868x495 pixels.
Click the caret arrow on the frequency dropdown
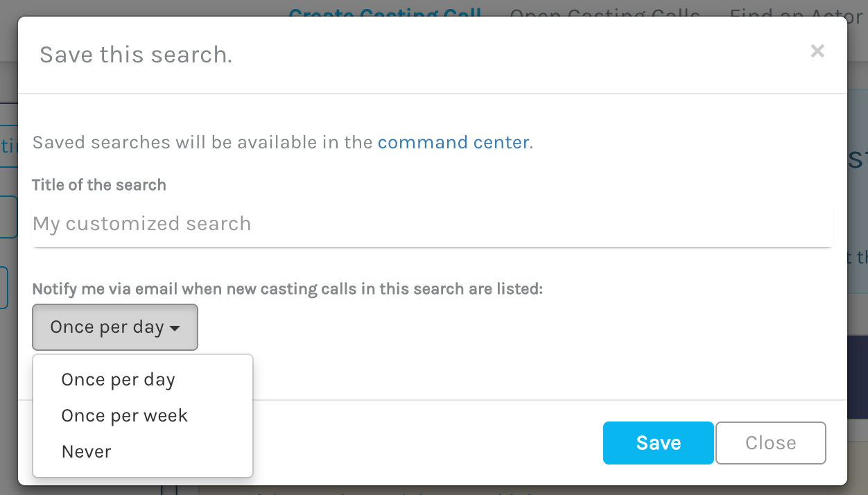[x=176, y=327]
